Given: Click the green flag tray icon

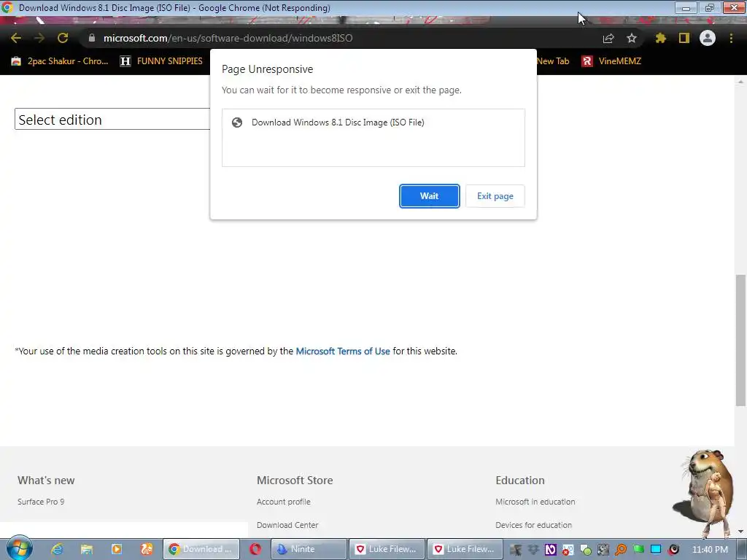Looking at the screenshot, I should coord(638,550).
